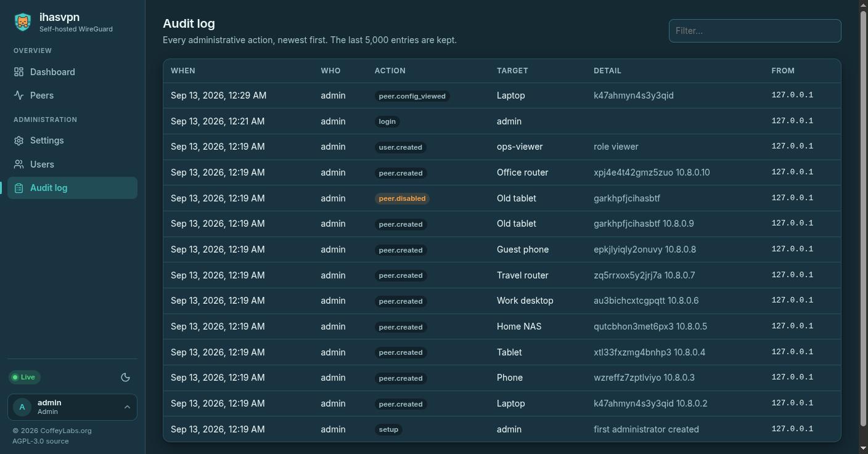Click the Travel router target cell
The height and width of the screenshot is (454, 868).
click(x=523, y=275)
